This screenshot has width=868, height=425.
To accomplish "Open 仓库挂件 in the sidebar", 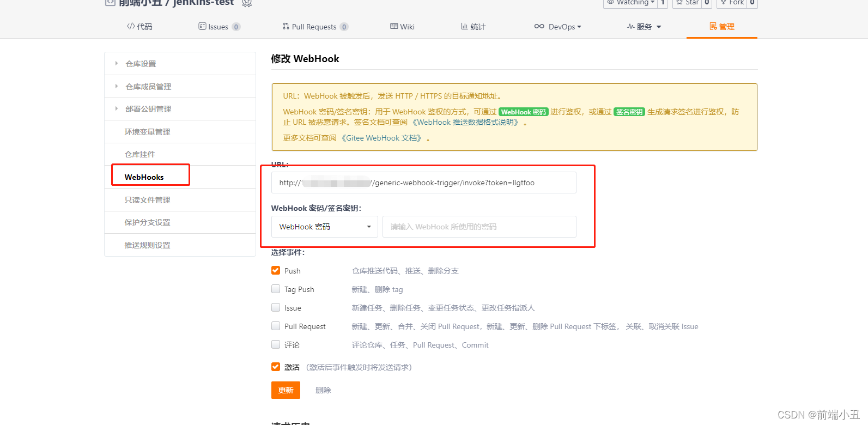I will pos(180,154).
